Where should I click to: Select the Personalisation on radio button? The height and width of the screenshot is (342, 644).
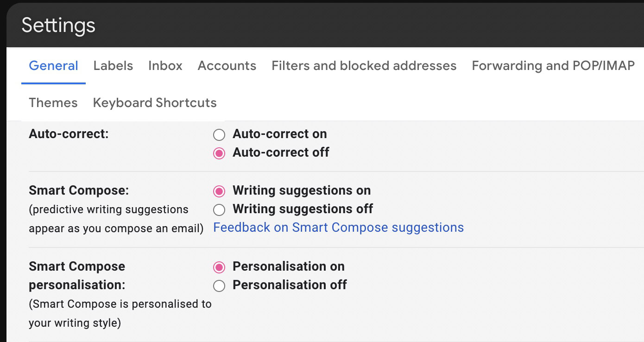[x=219, y=267]
